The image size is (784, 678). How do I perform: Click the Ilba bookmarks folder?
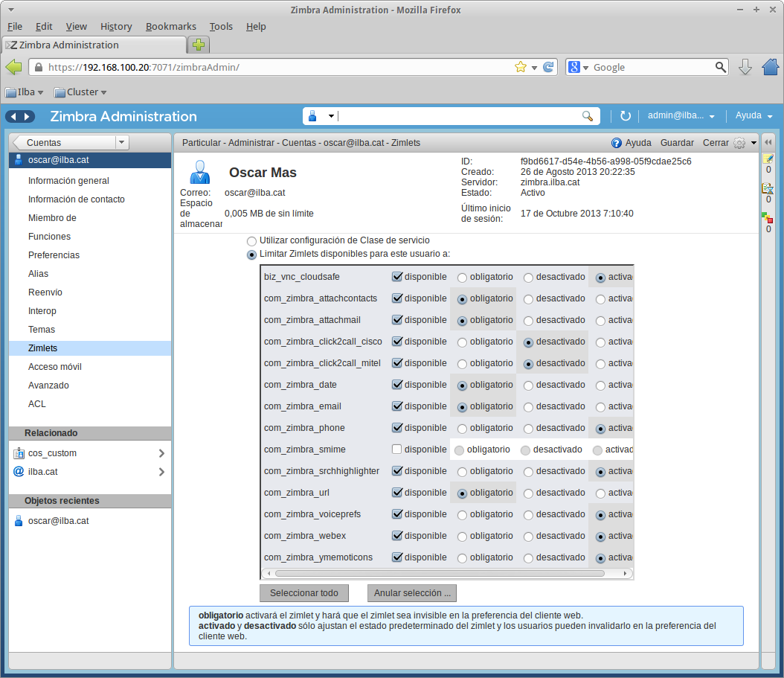(24, 92)
